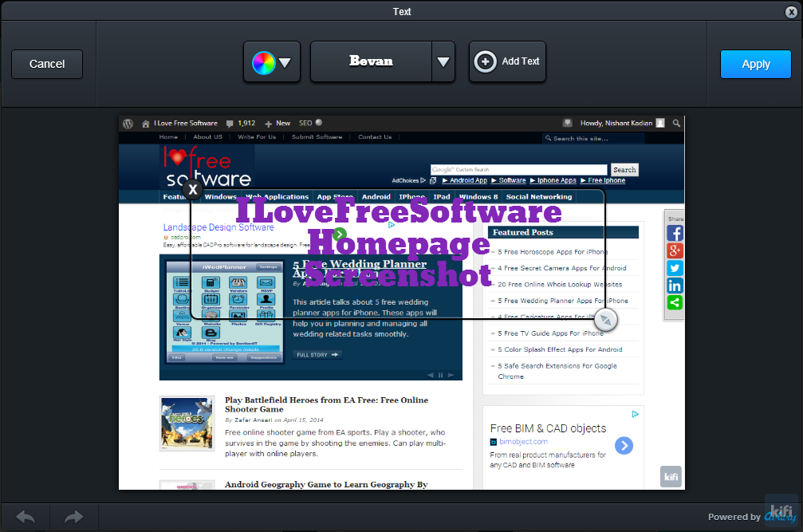The image size is (803, 532).
Task: Apply the text changes
Action: pyautogui.click(x=755, y=64)
